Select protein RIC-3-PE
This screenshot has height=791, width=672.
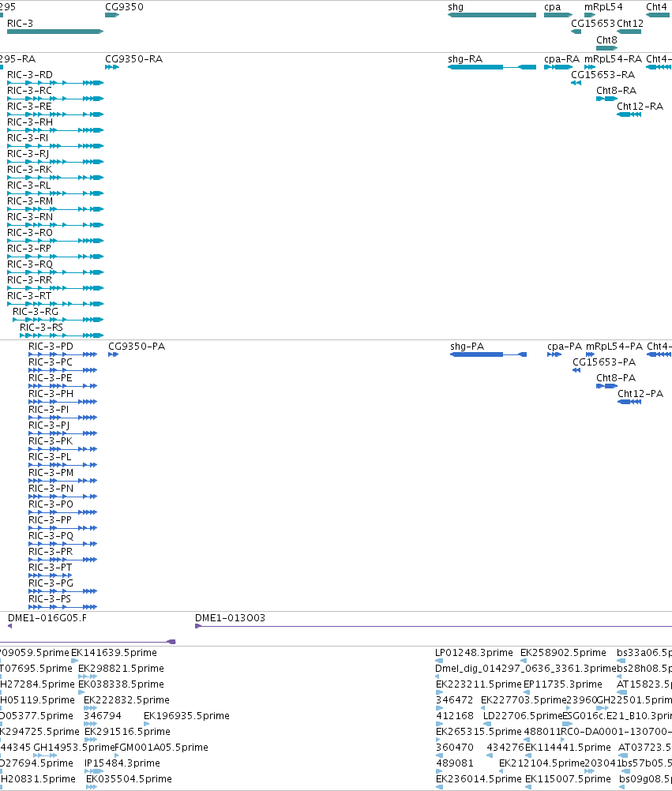point(62,386)
